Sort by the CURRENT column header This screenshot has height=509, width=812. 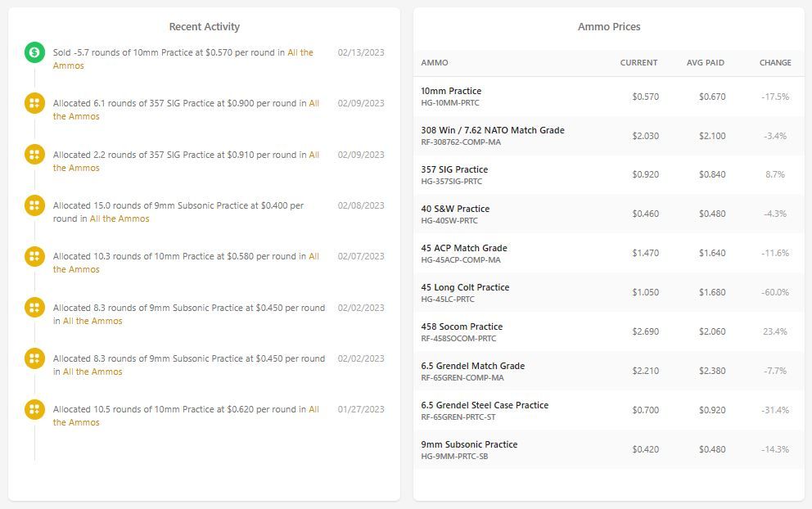point(638,63)
